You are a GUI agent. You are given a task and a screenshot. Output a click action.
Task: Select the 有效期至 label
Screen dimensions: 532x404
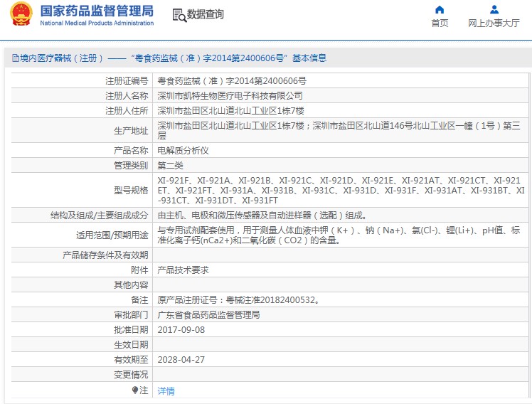[x=131, y=360]
